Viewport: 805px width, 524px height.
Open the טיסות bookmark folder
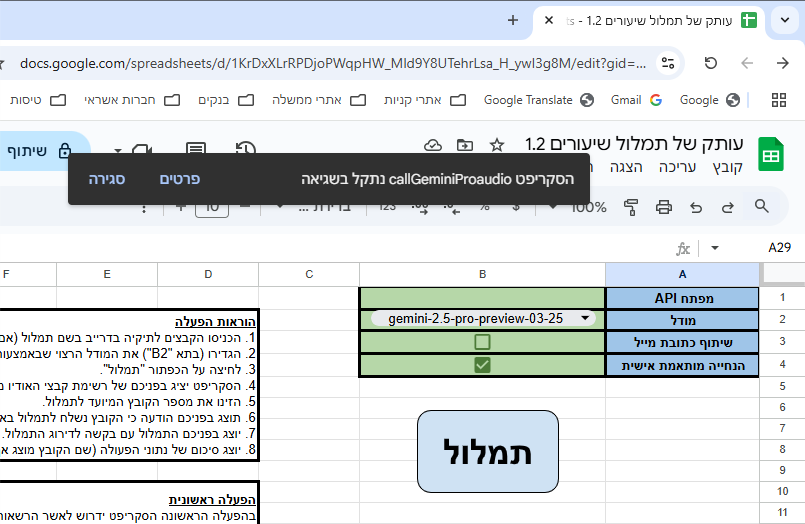click(38, 100)
